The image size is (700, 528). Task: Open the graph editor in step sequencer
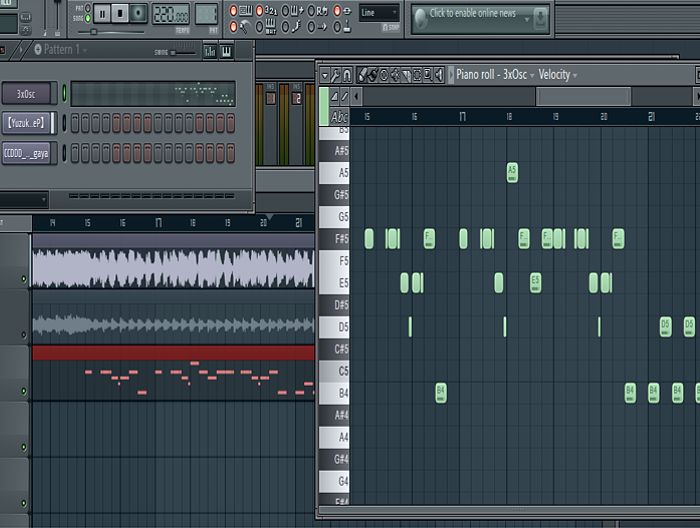point(210,51)
